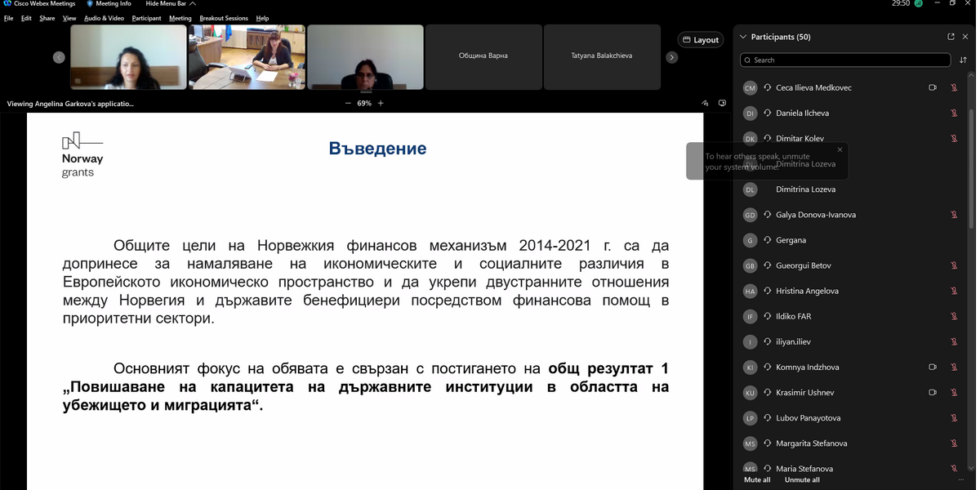Image resolution: width=980 pixels, height=490 pixels.
Task: Unmute iliyan.iliev's microphone
Action: coord(954,341)
